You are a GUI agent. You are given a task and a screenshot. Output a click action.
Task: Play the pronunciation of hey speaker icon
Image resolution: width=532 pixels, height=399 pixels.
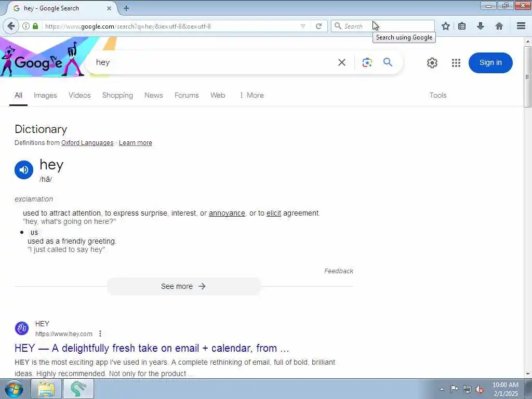click(x=24, y=170)
